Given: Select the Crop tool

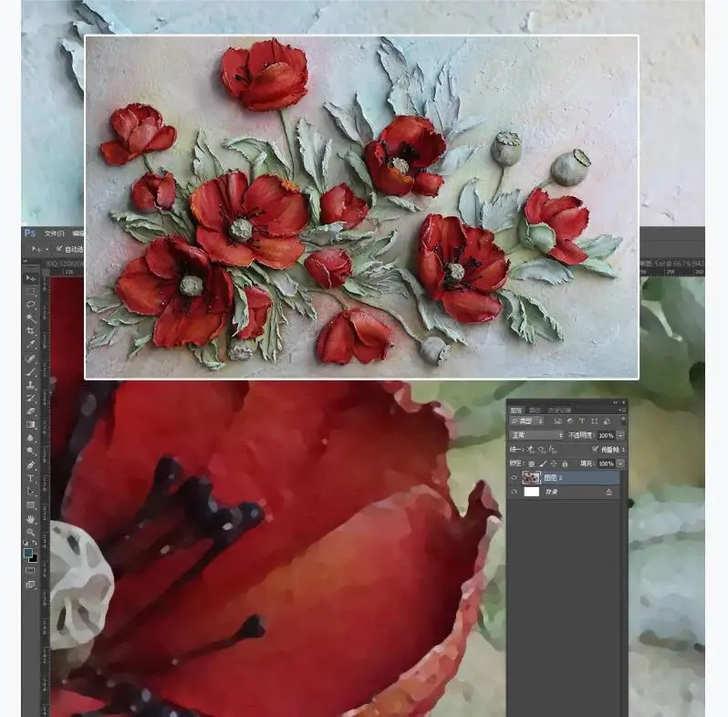Looking at the screenshot, I should 30,331.
